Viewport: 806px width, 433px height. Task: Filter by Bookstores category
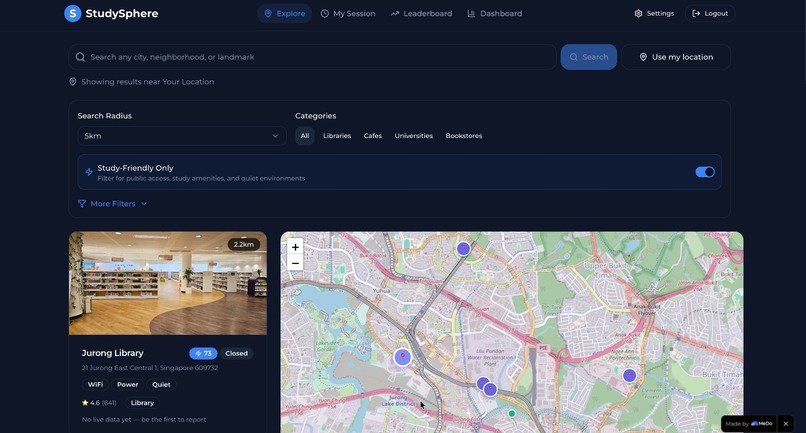464,136
